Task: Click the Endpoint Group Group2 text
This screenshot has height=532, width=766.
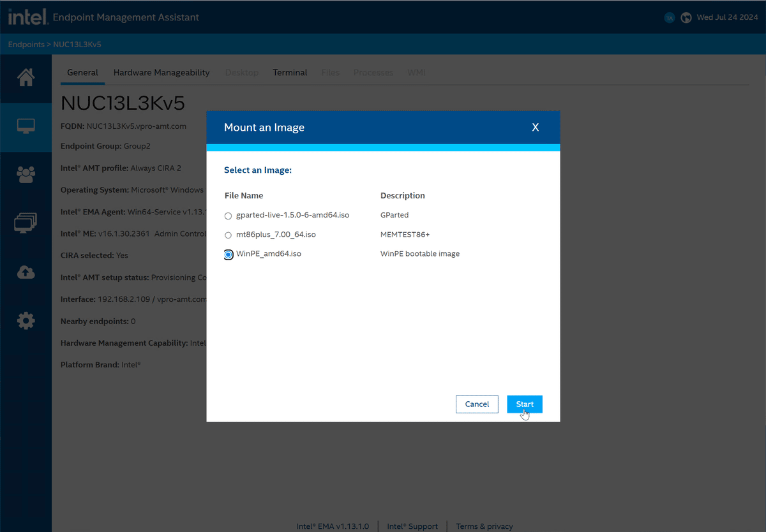Action: point(105,146)
